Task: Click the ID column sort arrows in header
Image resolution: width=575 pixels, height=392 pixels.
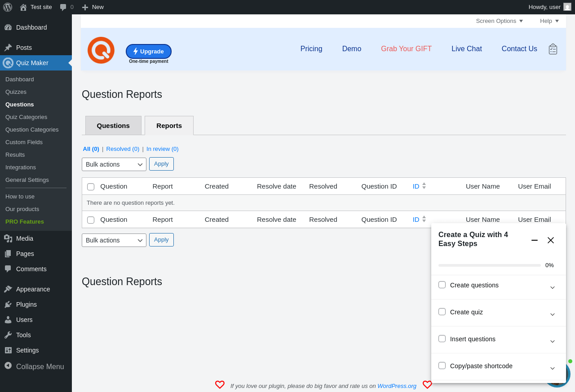Action: [x=424, y=186]
